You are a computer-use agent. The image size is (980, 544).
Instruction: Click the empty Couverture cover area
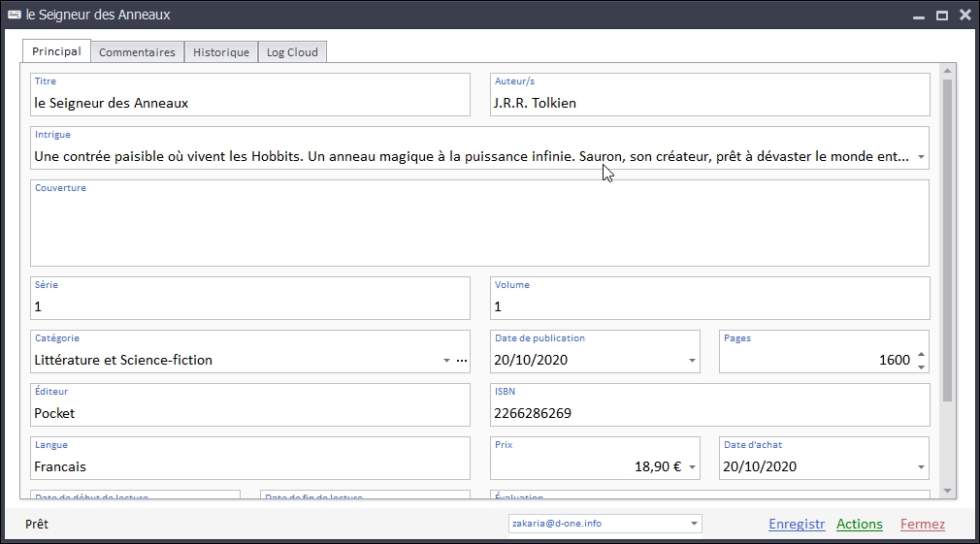point(479,229)
